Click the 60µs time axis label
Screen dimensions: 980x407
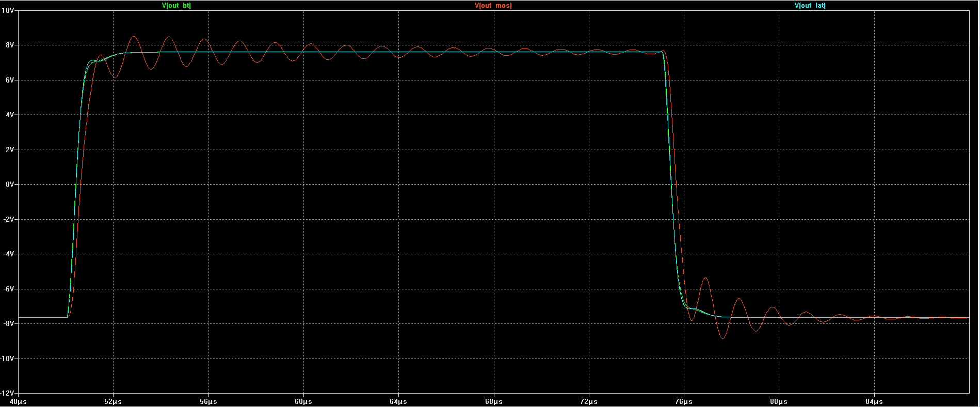click(x=303, y=401)
